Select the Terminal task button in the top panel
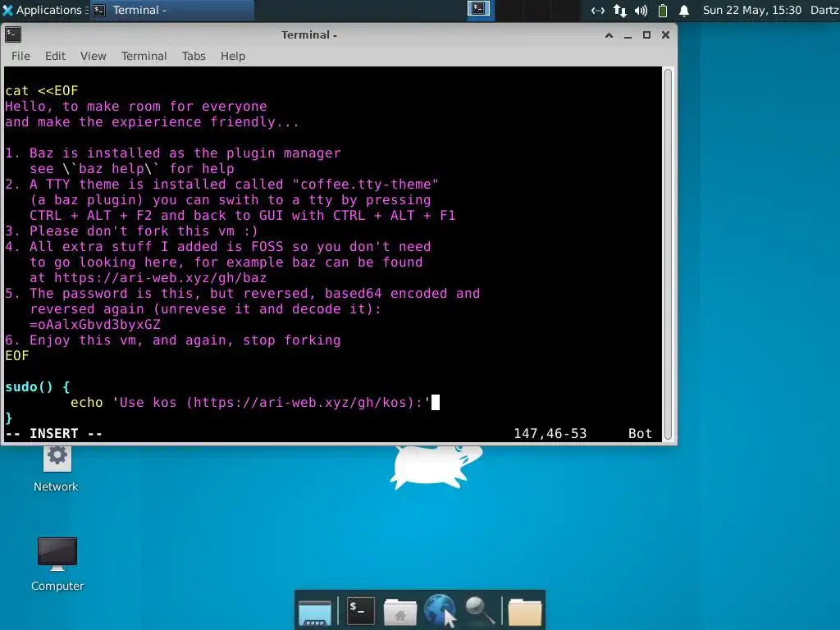The image size is (840, 630). coord(172,10)
